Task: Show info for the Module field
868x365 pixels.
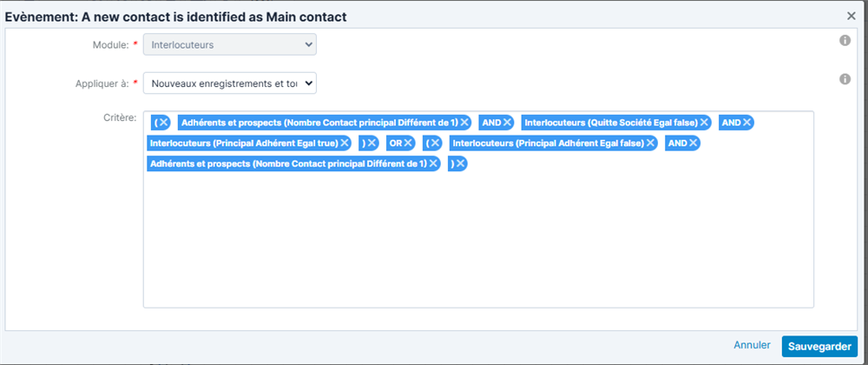Action: pyautogui.click(x=845, y=41)
